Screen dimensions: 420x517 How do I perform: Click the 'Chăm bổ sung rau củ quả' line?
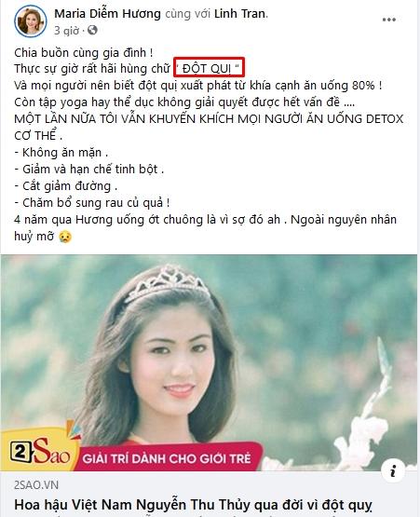click(x=92, y=203)
